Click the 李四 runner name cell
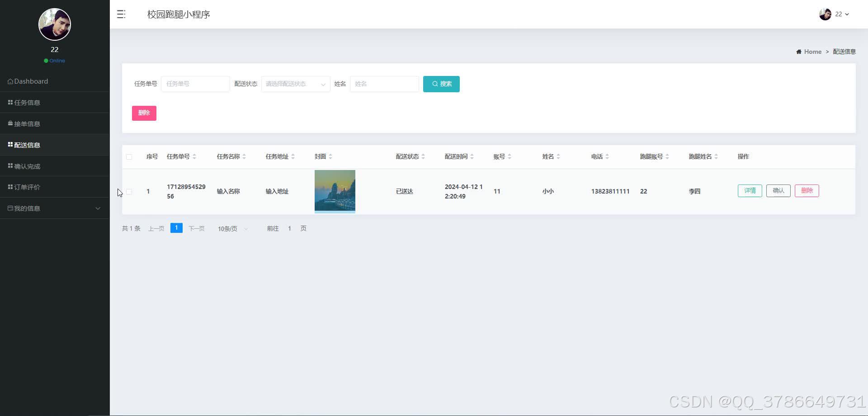 tap(694, 192)
